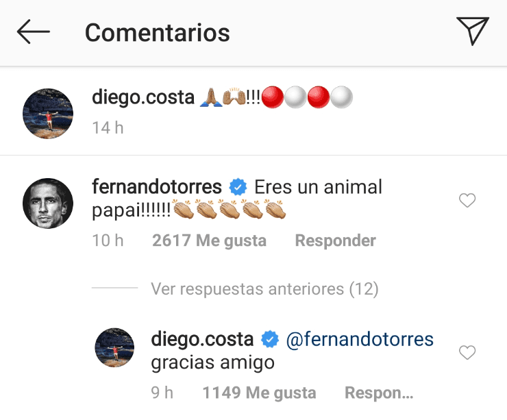Viewport: 507px width, 420px height.
Task: Open the @fernandotorres mention
Action: [x=360, y=338]
